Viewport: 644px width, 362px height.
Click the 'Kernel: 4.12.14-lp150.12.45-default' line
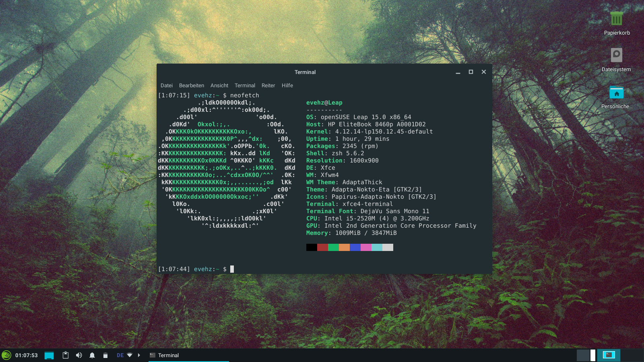[x=369, y=132]
